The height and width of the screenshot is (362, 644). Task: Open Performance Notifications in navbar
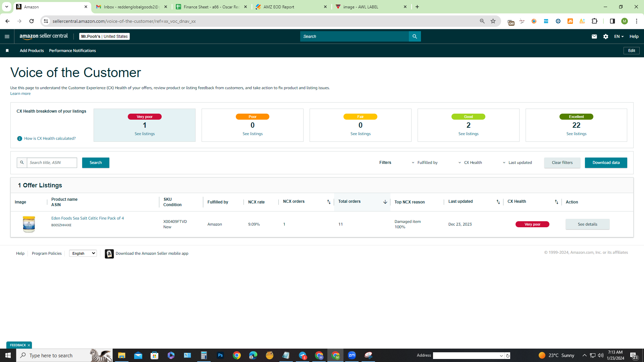pos(72,51)
